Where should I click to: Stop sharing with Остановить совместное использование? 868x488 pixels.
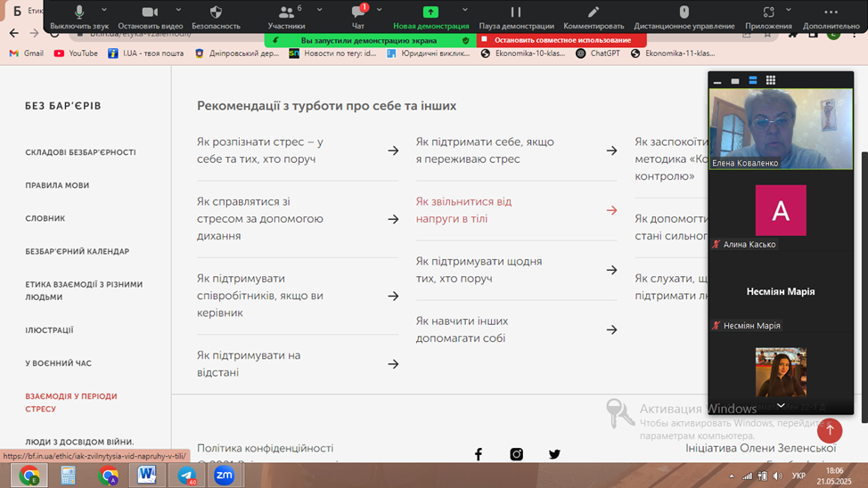pyautogui.click(x=561, y=40)
